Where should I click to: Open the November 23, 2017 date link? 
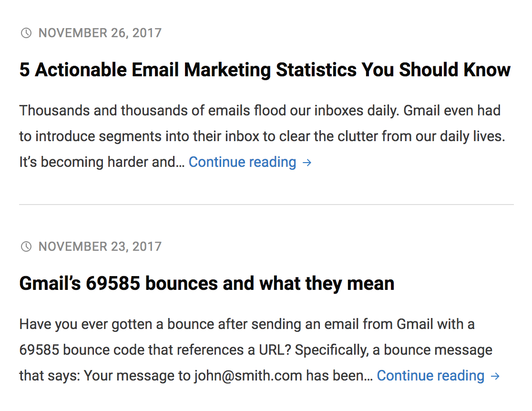[x=100, y=247]
